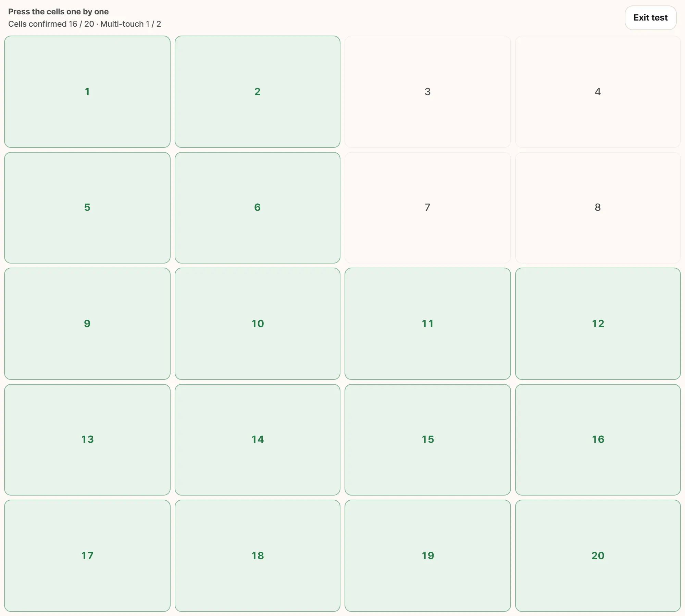The image size is (685, 616).
Task: Select confirmed cell 2
Action: 258,92
